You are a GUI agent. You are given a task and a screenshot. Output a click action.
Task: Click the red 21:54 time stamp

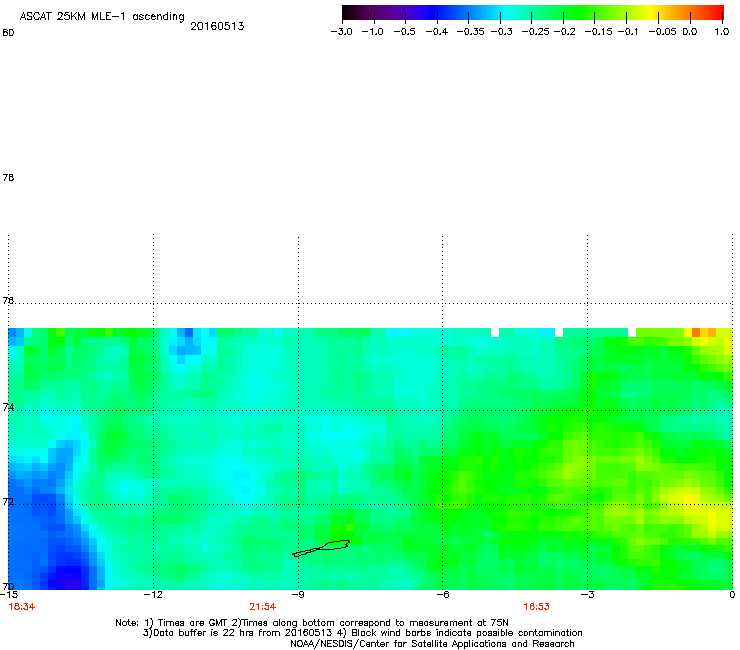pos(262,607)
